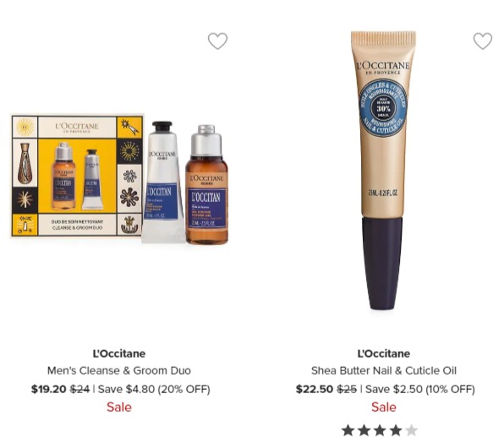Click the Save $4.80 (20% OFF) text
This screenshot has height=443, width=504.
[154, 389]
